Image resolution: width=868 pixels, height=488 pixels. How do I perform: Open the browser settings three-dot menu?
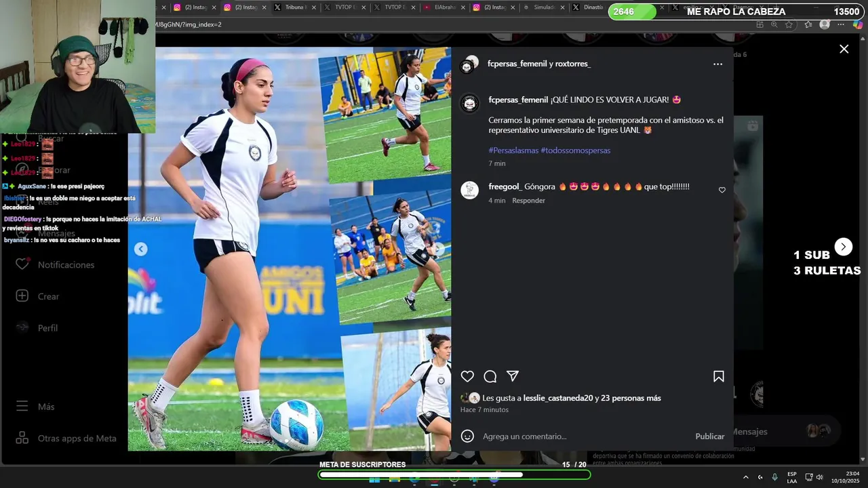point(841,24)
